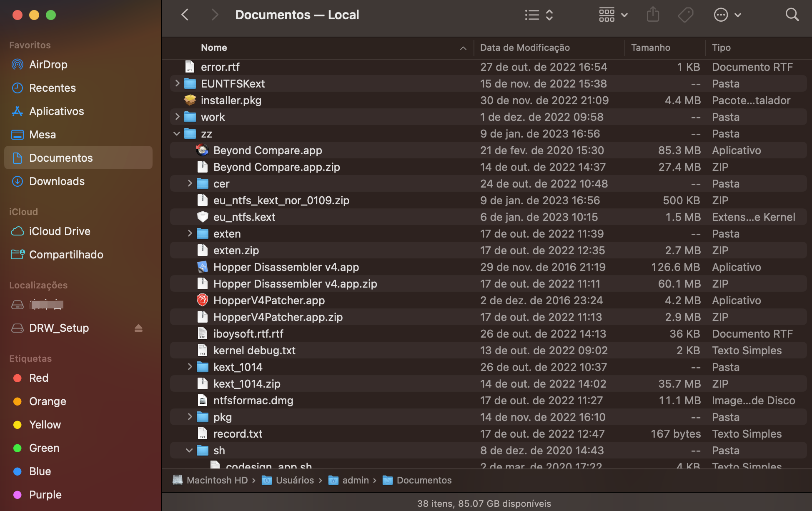Expand the exten folder

[190, 233]
